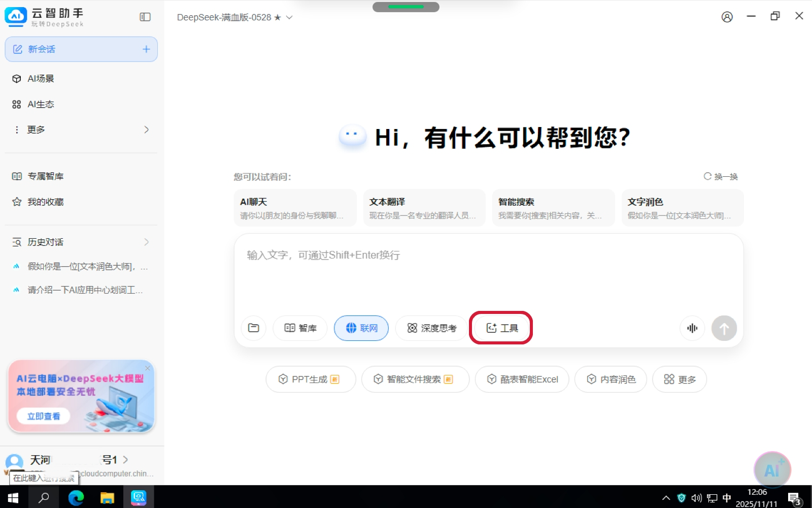Click 立即查看 on the promo banner
This screenshot has width=812, height=508.
(44, 416)
